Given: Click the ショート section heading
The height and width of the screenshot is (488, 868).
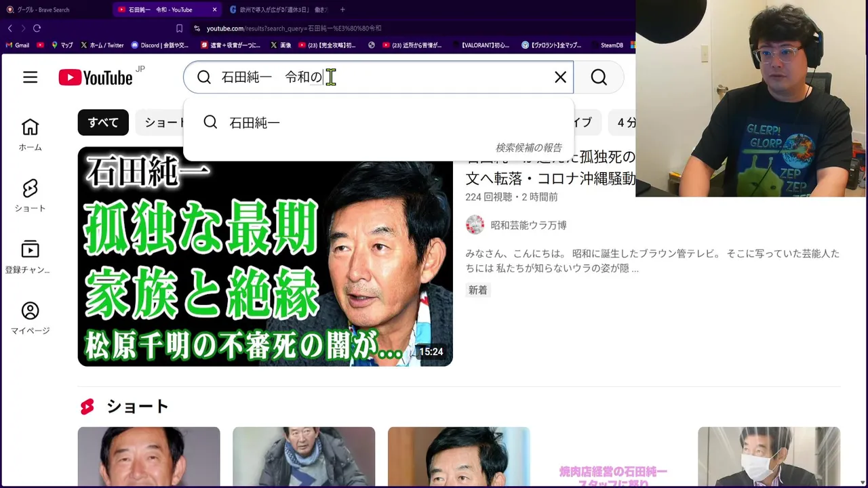Looking at the screenshot, I should point(138,407).
